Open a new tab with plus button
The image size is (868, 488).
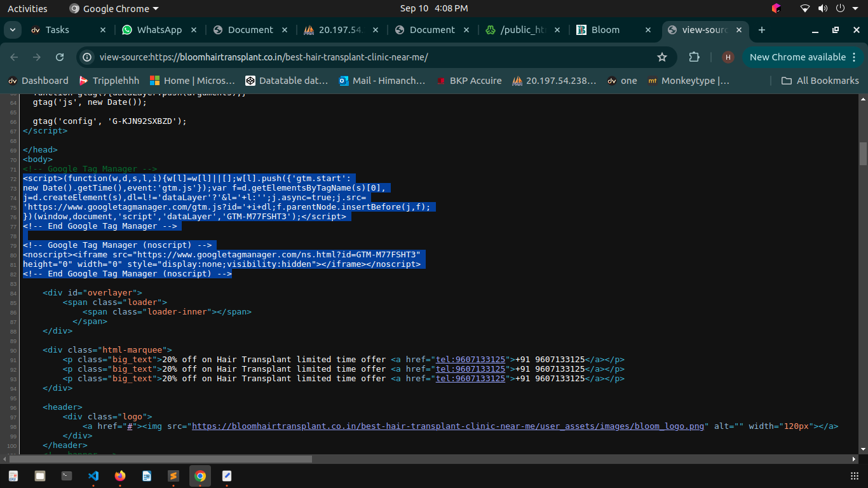pyautogui.click(x=762, y=30)
